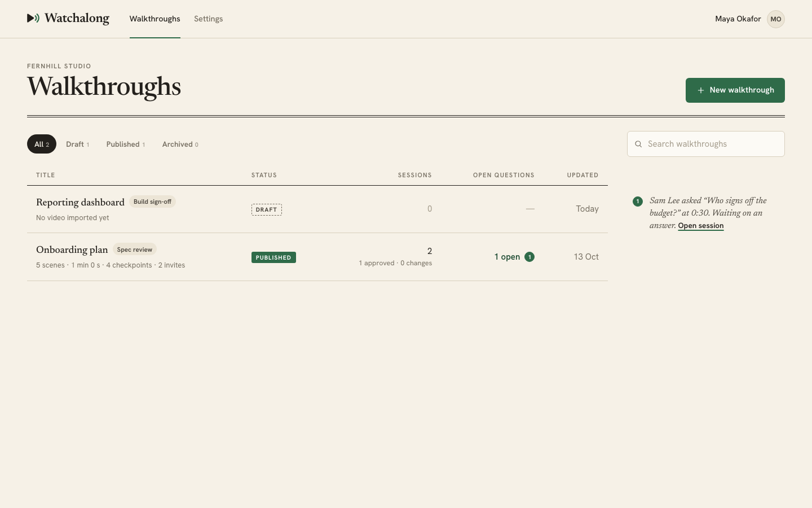Click the Open Questions column header
This screenshot has width=812, height=508.
point(504,175)
